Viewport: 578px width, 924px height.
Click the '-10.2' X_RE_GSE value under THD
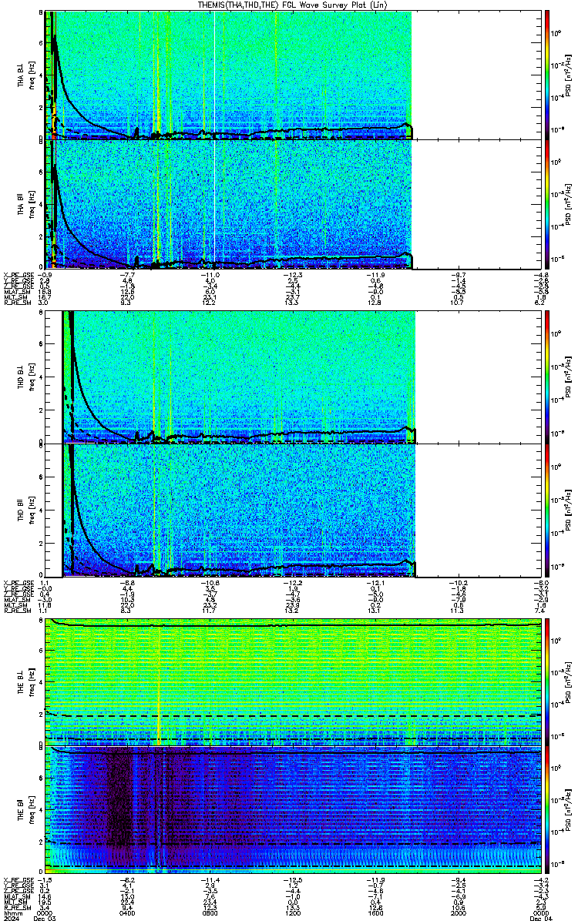(x=457, y=582)
